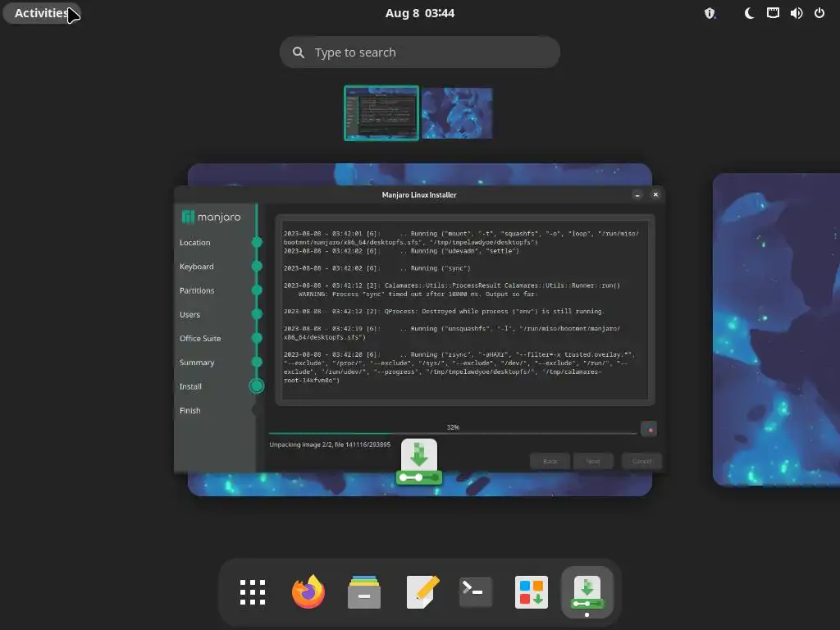
Task: Open the empty workspace preview on right
Action: pyautogui.click(x=776, y=330)
